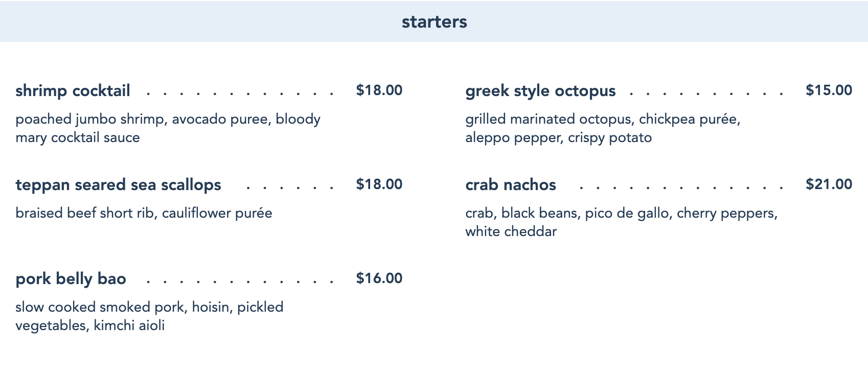Click the crab, black beans description text
The image size is (868, 373).
click(x=621, y=222)
